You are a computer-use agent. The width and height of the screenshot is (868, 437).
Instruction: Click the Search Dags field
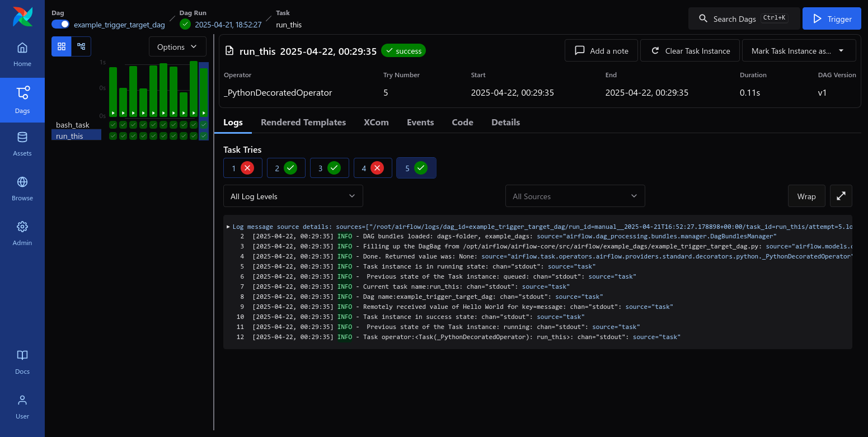click(x=743, y=18)
